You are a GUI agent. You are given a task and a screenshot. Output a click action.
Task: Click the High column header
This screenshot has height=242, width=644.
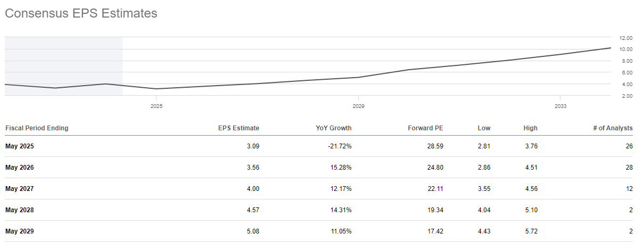point(531,128)
